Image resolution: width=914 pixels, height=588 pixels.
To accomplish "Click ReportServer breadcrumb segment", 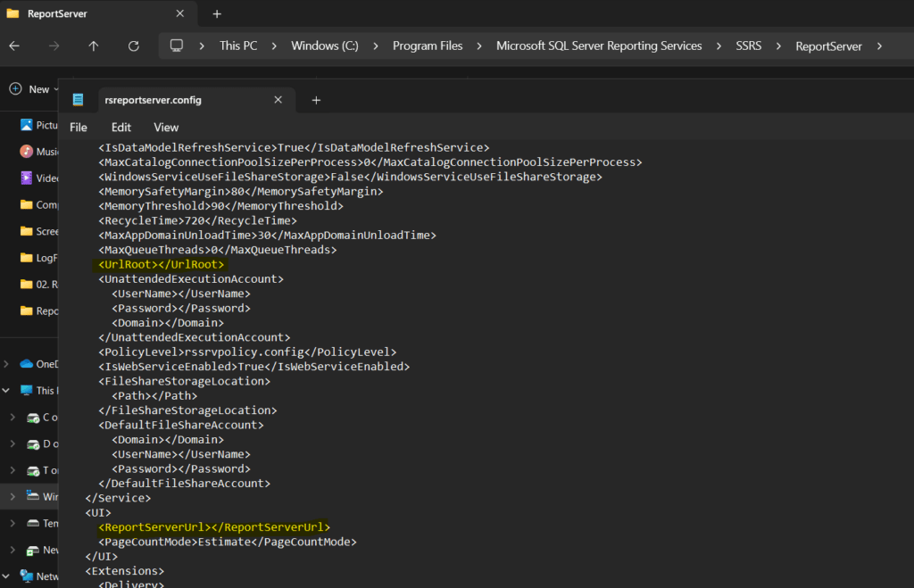I will [x=828, y=46].
